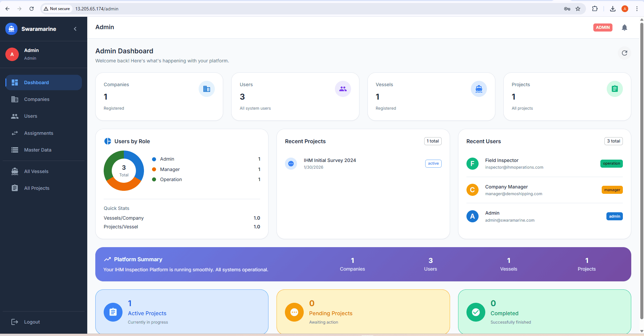
Task: Click the Logout button
Action: pos(32,322)
